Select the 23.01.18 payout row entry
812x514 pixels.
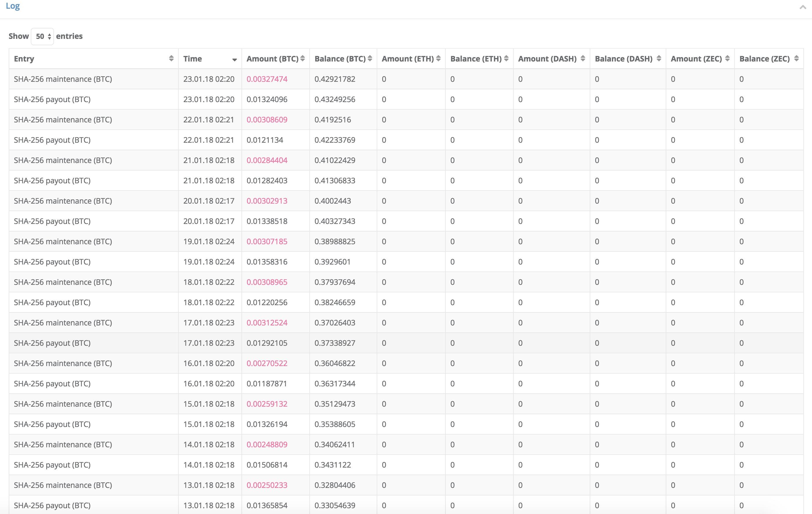tap(52, 99)
